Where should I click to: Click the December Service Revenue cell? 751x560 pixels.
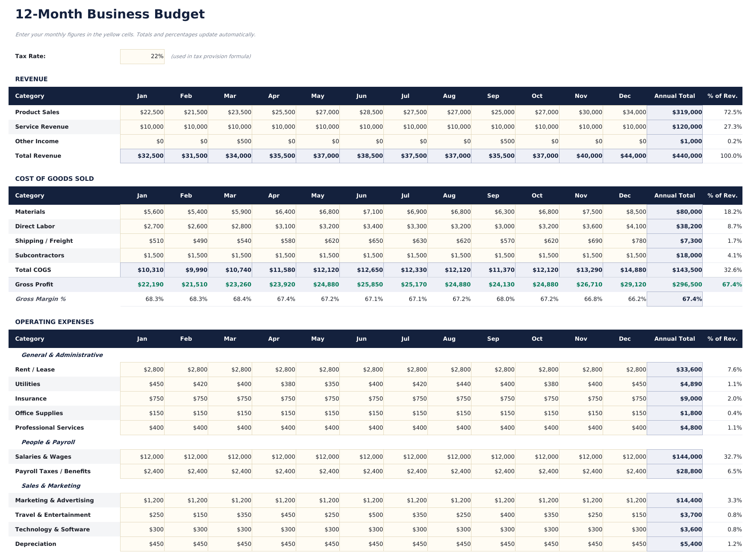click(625, 127)
